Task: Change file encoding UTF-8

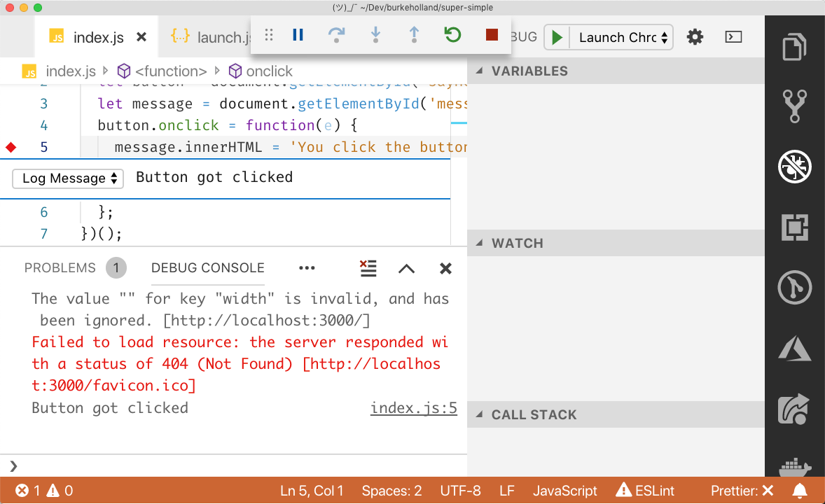Action: [x=460, y=491]
